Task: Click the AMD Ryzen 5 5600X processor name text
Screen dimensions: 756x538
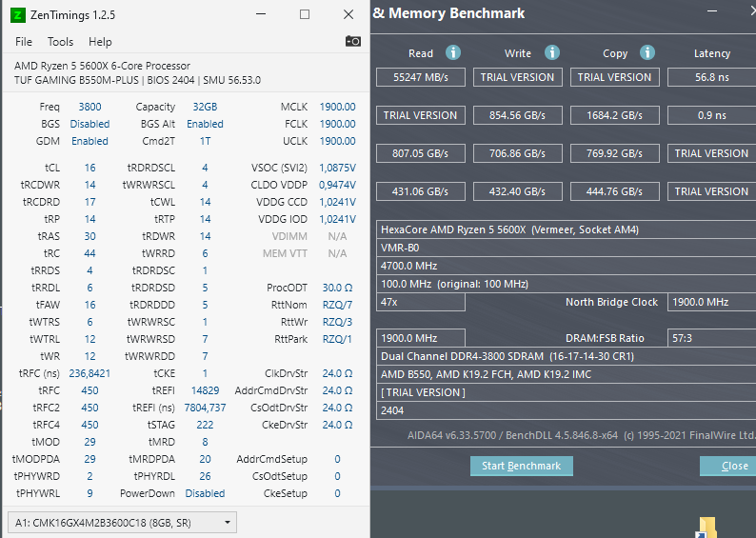Action: point(102,66)
